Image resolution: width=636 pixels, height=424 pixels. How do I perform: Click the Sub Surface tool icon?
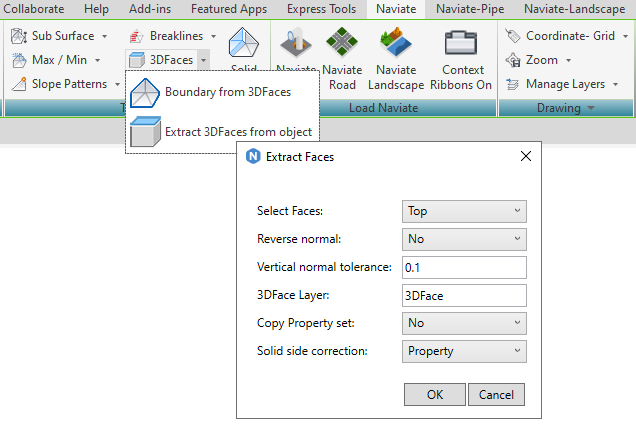[x=19, y=36]
